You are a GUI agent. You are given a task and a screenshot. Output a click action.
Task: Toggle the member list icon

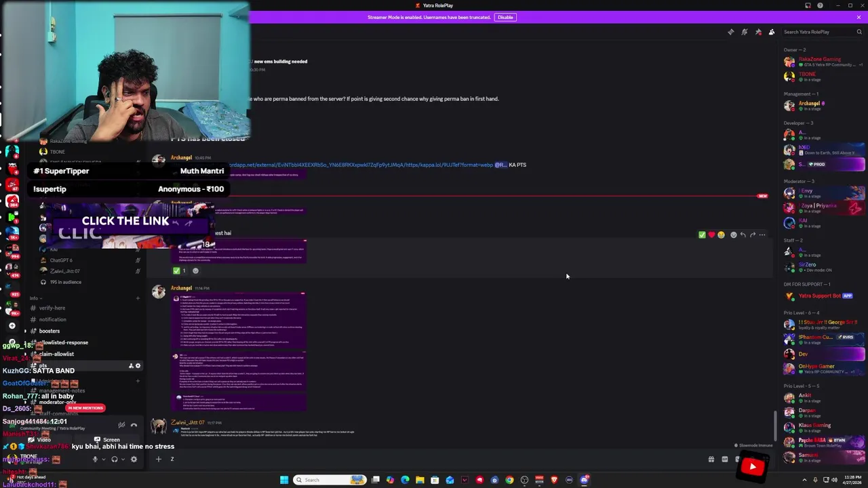(772, 32)
